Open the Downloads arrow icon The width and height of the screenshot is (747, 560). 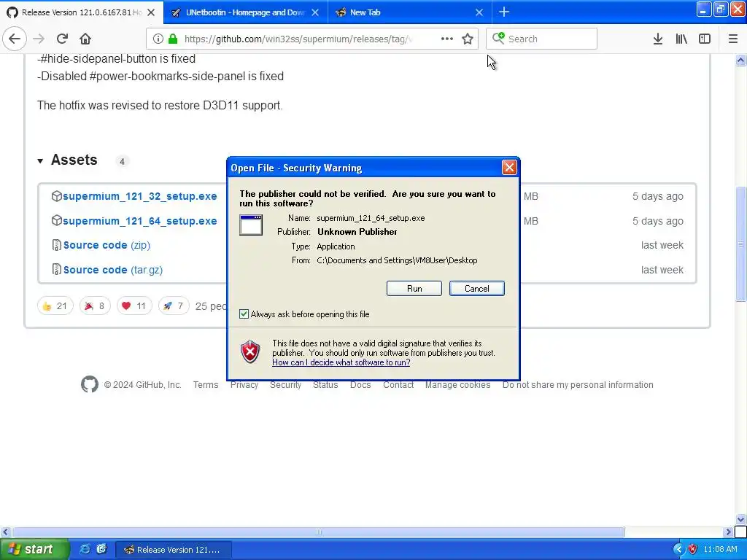click(x=657, y=39)
